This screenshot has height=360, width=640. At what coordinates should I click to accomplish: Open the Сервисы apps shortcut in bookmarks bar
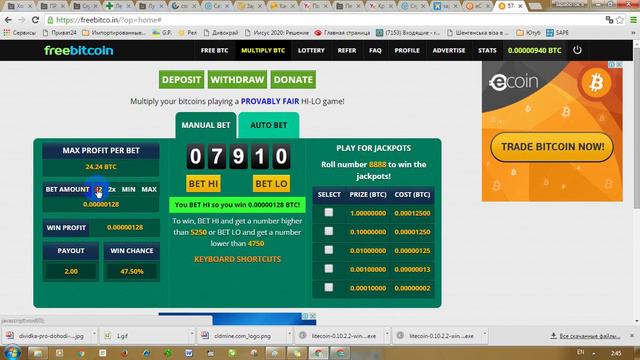click(20, 33)
